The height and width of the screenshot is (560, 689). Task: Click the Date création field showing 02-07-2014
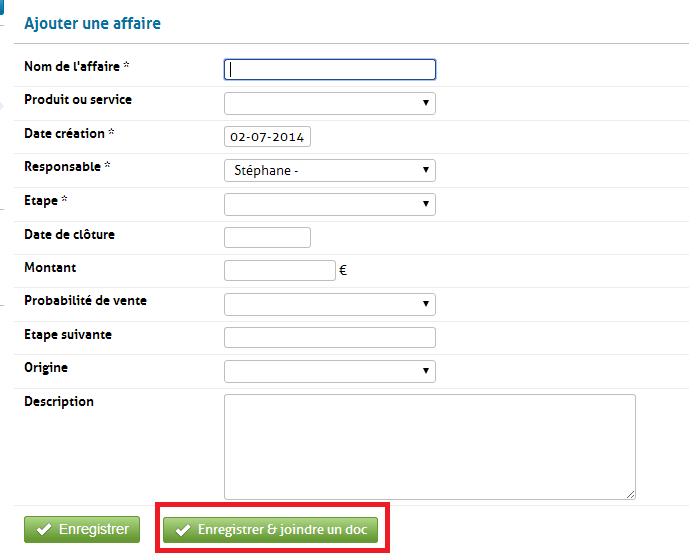coord(267,137)
